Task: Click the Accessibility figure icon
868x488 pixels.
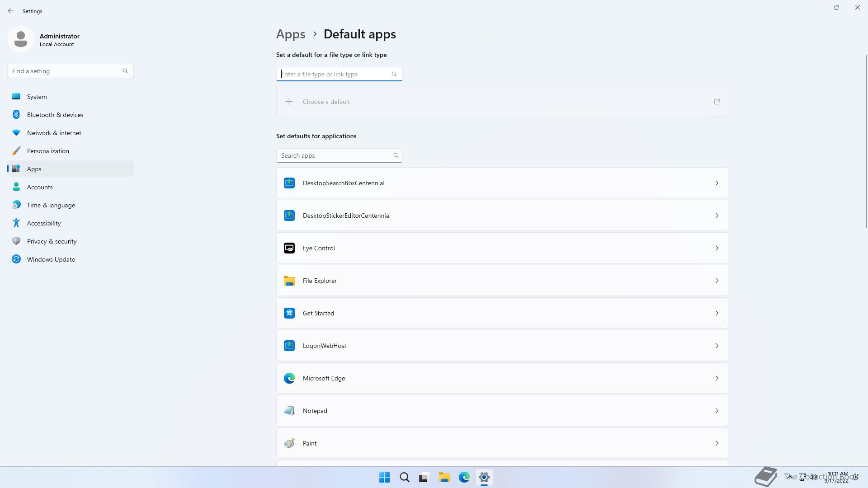Action: [x=16, y=223]
